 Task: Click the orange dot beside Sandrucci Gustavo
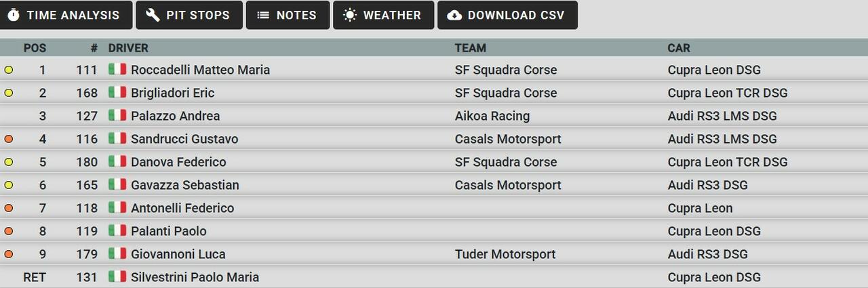click(9, 139)
